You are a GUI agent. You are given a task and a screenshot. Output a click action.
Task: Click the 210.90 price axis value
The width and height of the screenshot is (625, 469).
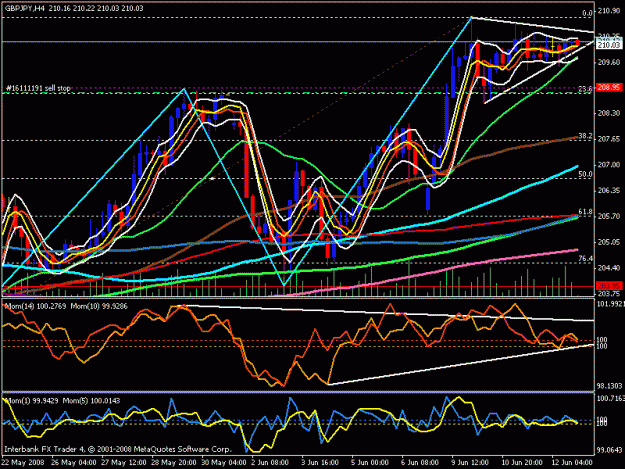pos(609,11)
